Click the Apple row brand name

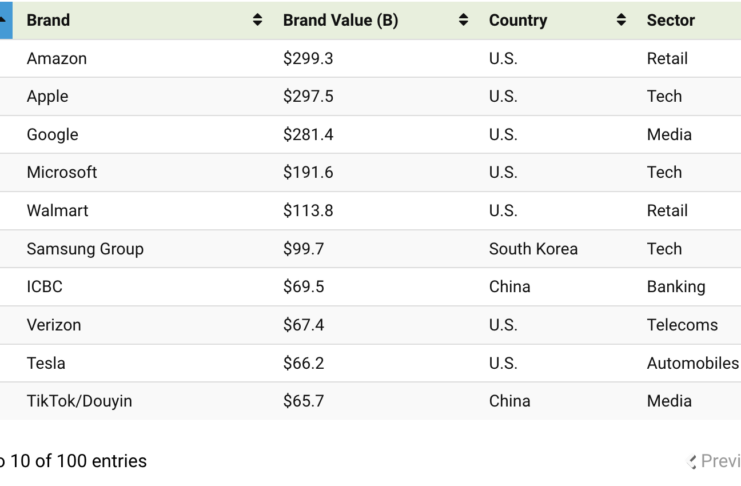pyautogui.click(x=48, y=97)
